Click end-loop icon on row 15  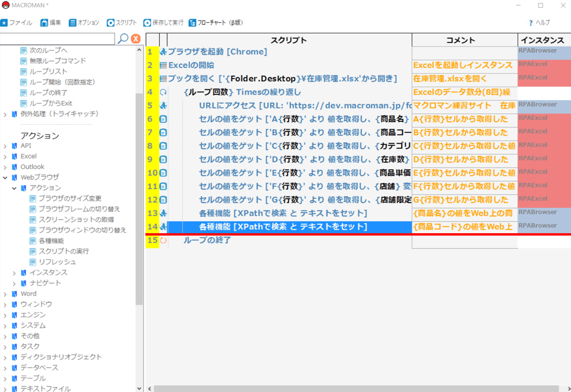point(163,240)
